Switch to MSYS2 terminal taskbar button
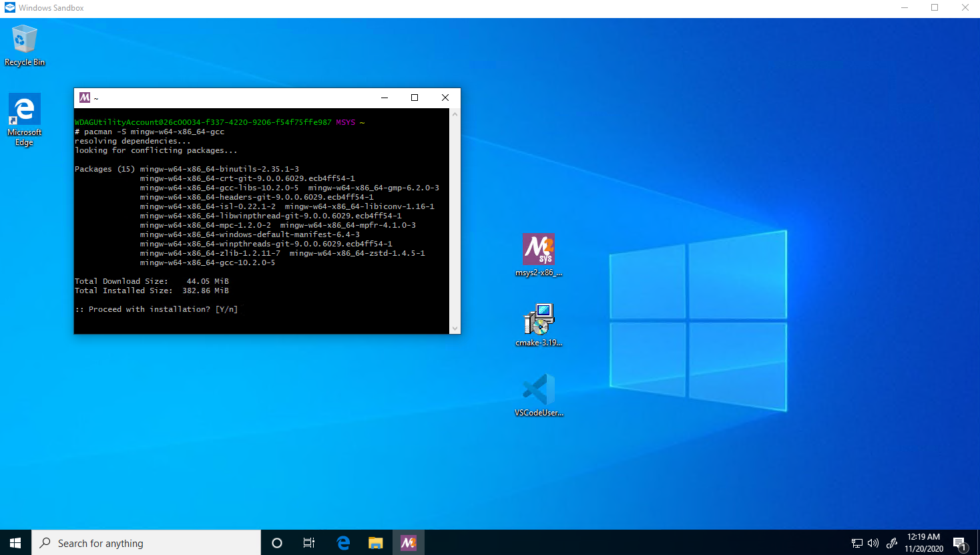 click(408, 543)
